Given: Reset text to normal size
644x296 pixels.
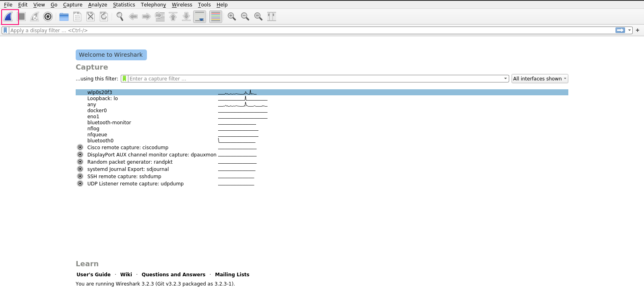Looking at the screenshot, I should pos(258,16).
